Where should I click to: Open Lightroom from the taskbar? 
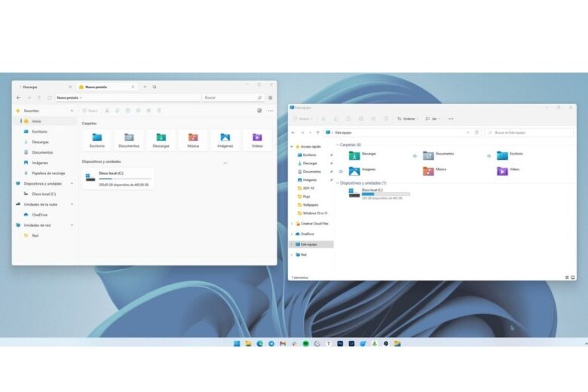click(x=351, y=343)
